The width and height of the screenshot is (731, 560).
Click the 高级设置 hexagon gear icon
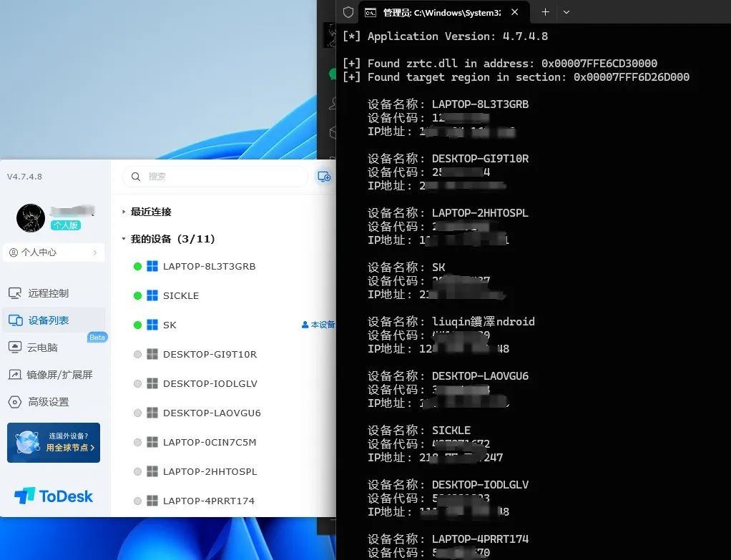coord(15,402)
